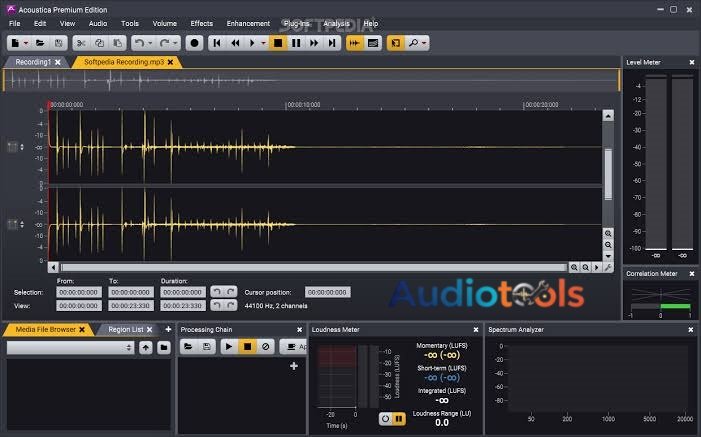Close the Softpedia Recording.mp3 tab
The height and width of the screenshot is (437, 701).
170,63
